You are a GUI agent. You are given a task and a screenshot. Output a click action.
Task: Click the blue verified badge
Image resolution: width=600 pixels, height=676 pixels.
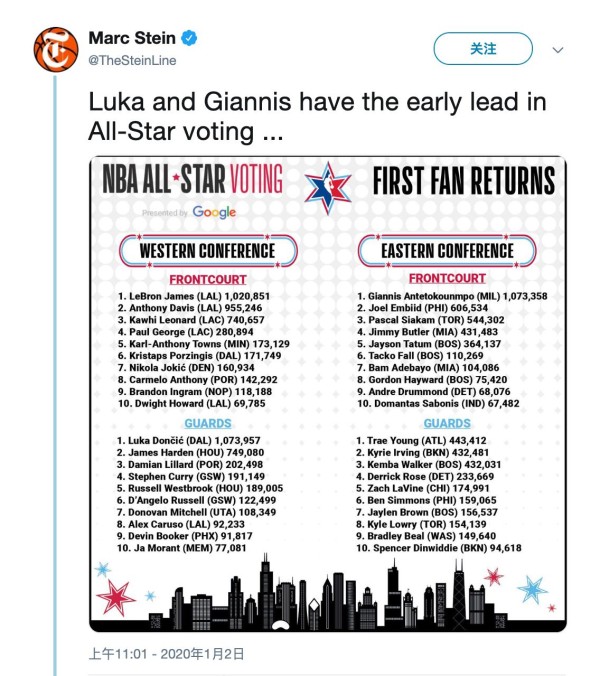[x=189, y=38]
